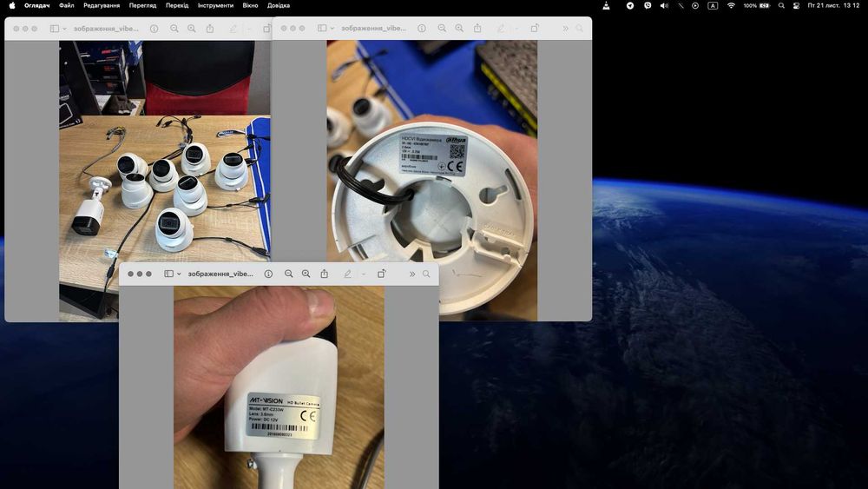Open the Редагування menu
The height and width of the screenshot is (489, 868).
[102, 5]
